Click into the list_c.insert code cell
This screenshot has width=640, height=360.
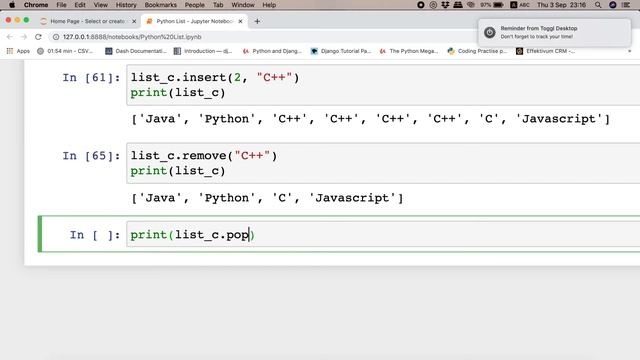(383, 85)
